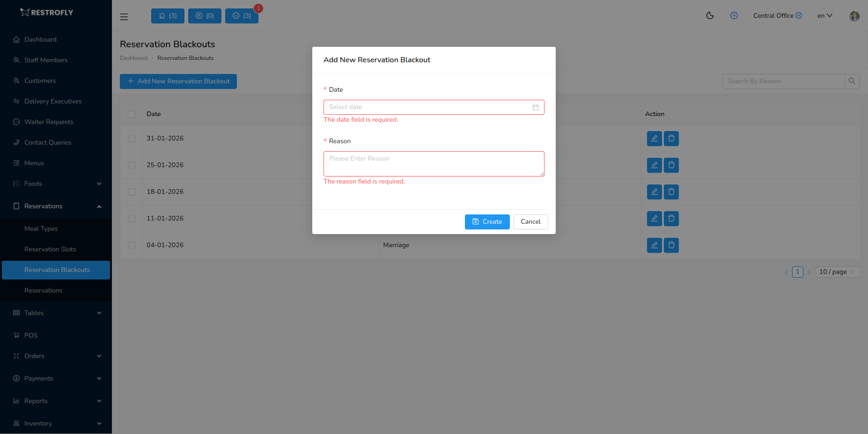Screen dimensions: 868x434
Task: Open the date picker calendar icon
Action: click(x=536, y=107)
